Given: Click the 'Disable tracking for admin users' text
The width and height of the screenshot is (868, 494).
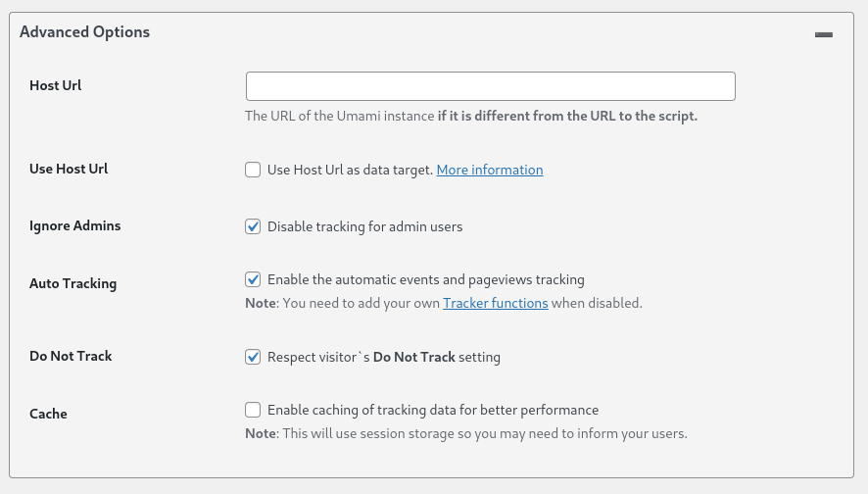Looking at the screenshot, I should pyautogui.click(x=364, y=226).
